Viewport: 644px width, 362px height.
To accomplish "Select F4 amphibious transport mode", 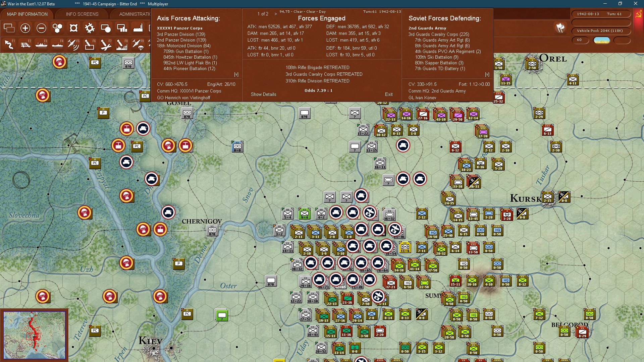I will pyautogui.click(x=57, y=44).
